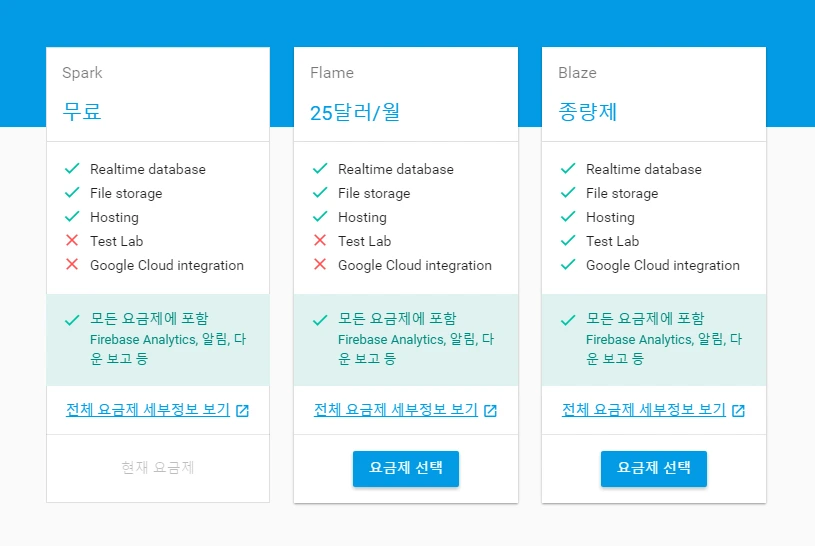815x546 pixels.
Task: Click red X beside Spark's Test Lab
Action: (x=72, y=241)
